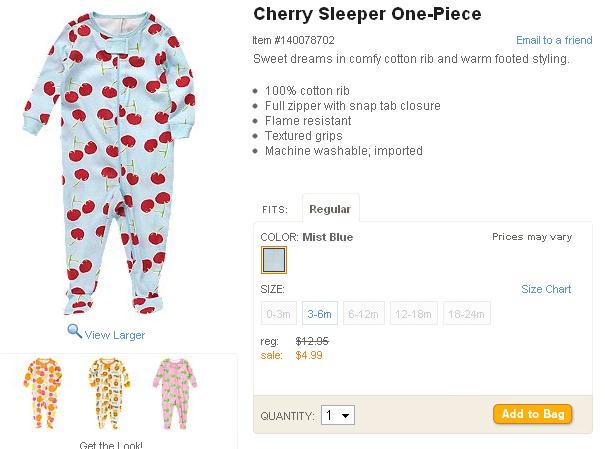Open the View Larger image link
605x449 pixels.
(x=115, y=335)
